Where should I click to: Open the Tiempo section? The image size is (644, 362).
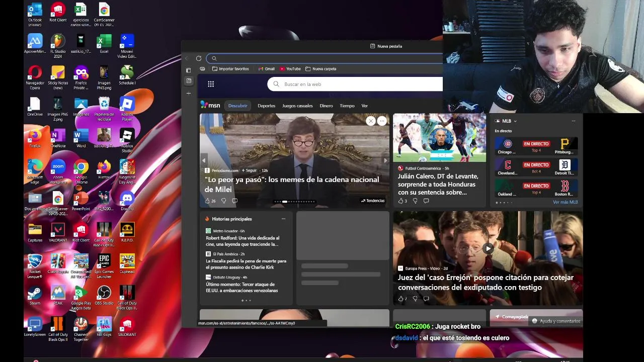click(347, 106)
